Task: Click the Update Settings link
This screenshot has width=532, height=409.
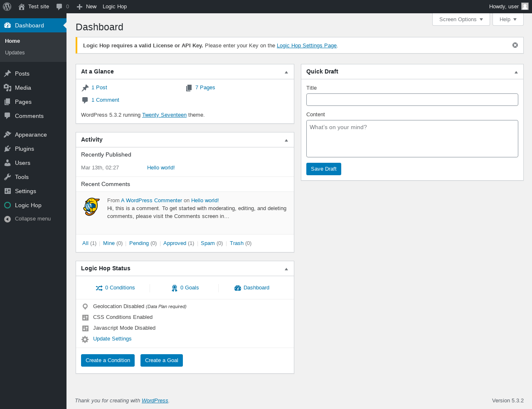Action: pyautogui.click(x=112, y=339)
